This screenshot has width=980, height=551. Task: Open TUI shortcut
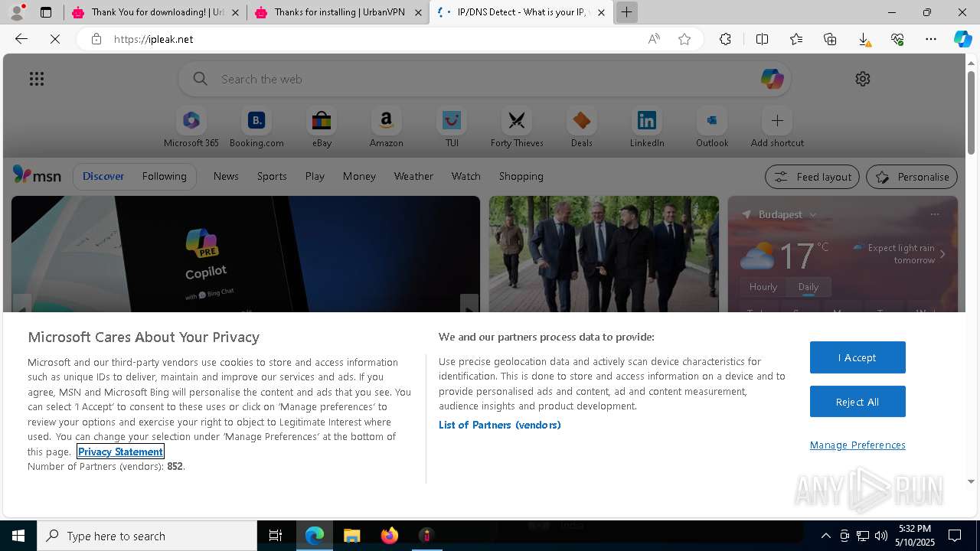452,128
